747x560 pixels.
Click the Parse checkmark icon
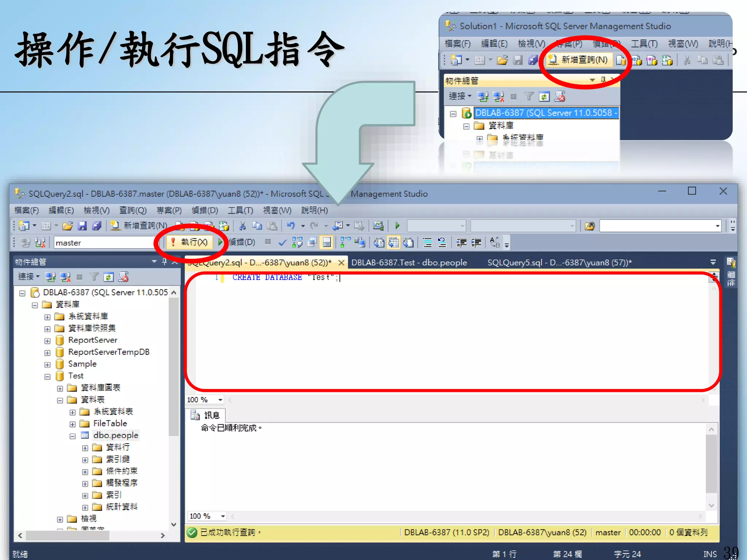point(282,242)
